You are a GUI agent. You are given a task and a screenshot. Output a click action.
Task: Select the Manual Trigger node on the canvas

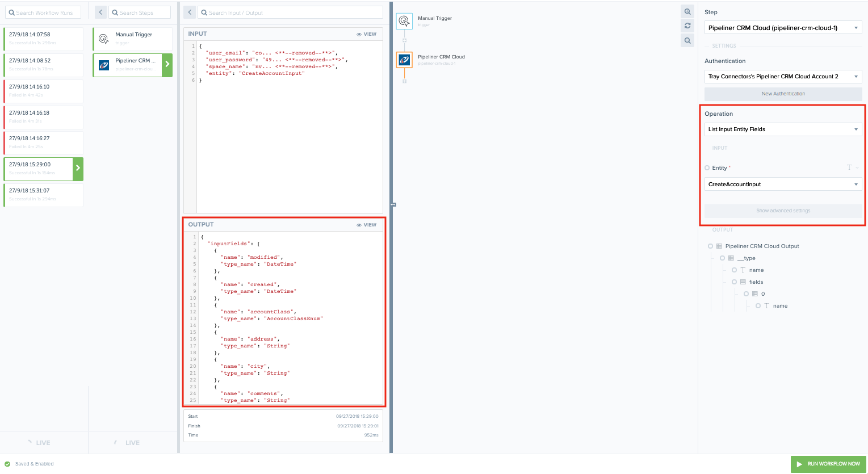405,21
